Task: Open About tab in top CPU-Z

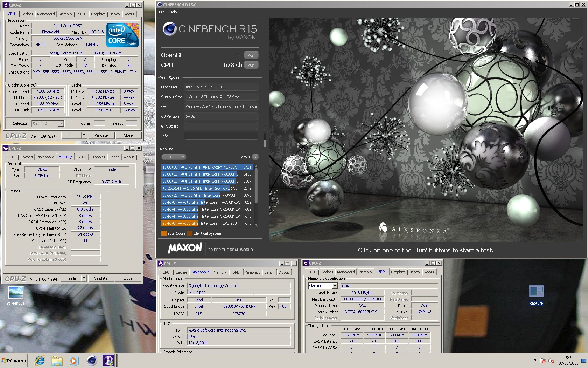Action: point(129,14)
